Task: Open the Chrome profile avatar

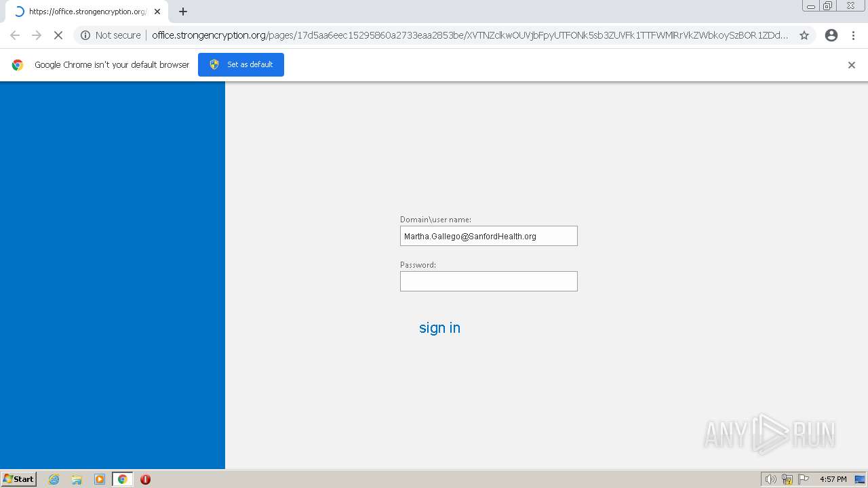Action: 831,35
